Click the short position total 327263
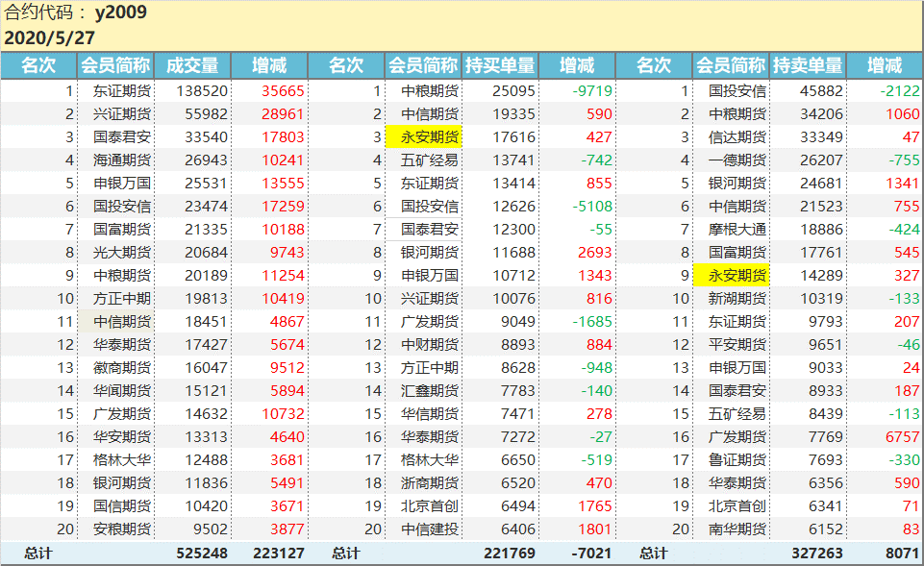The image size is (924, 566). pos(816,554)
